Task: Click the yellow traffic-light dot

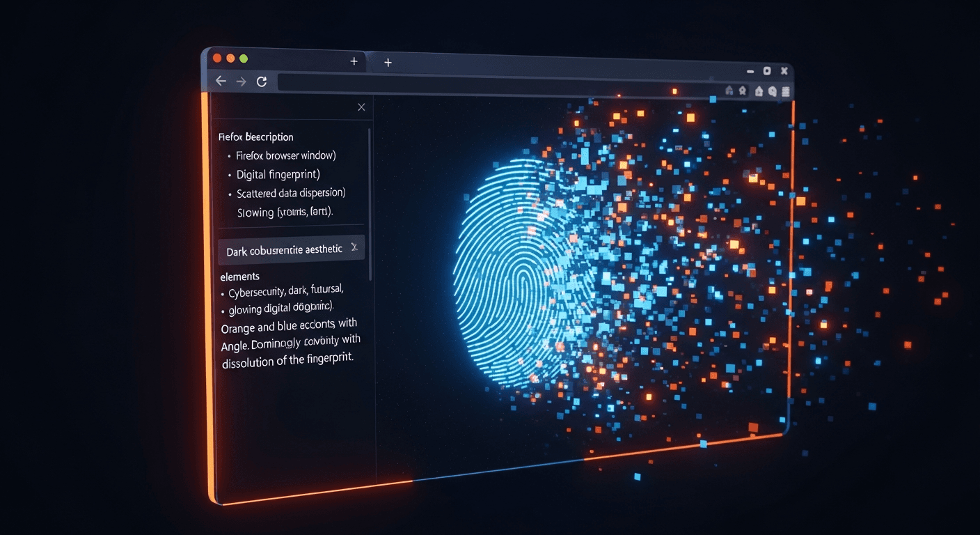Action: (x=230, y=59)
